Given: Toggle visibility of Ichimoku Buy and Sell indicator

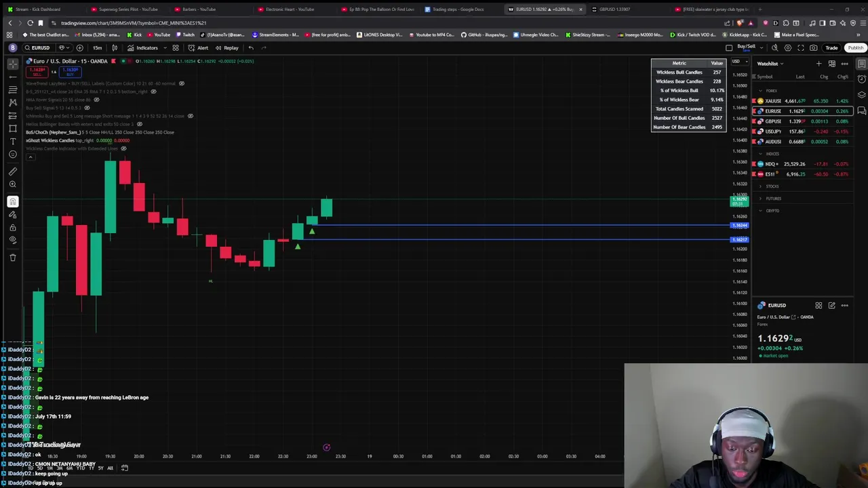Looking at the screenshot, I should click(x=190, y=116).
